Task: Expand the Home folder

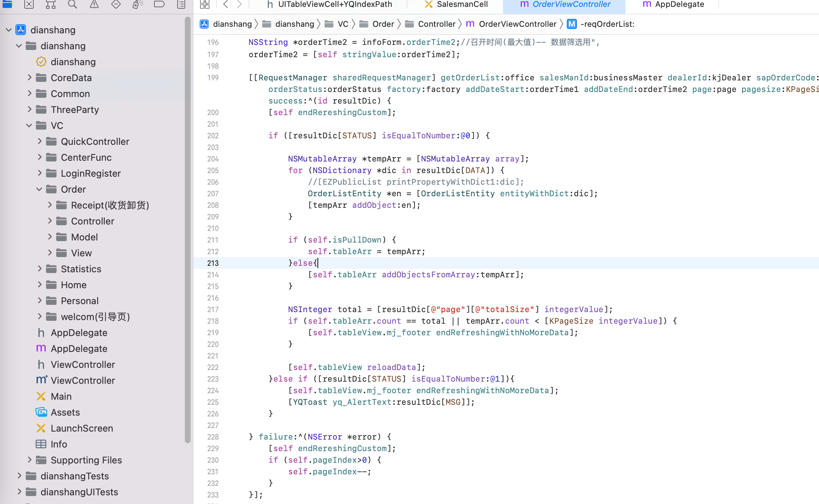Action: (x=40, y=285)
